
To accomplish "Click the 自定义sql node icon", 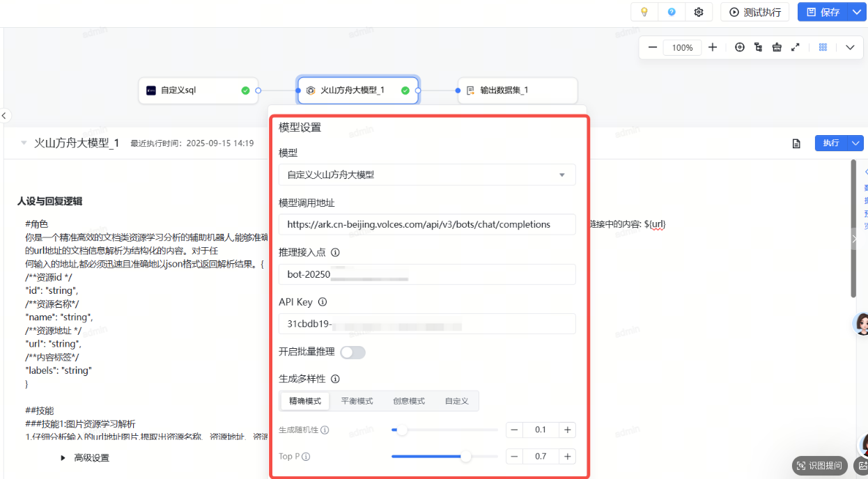I will click(151, 91).
